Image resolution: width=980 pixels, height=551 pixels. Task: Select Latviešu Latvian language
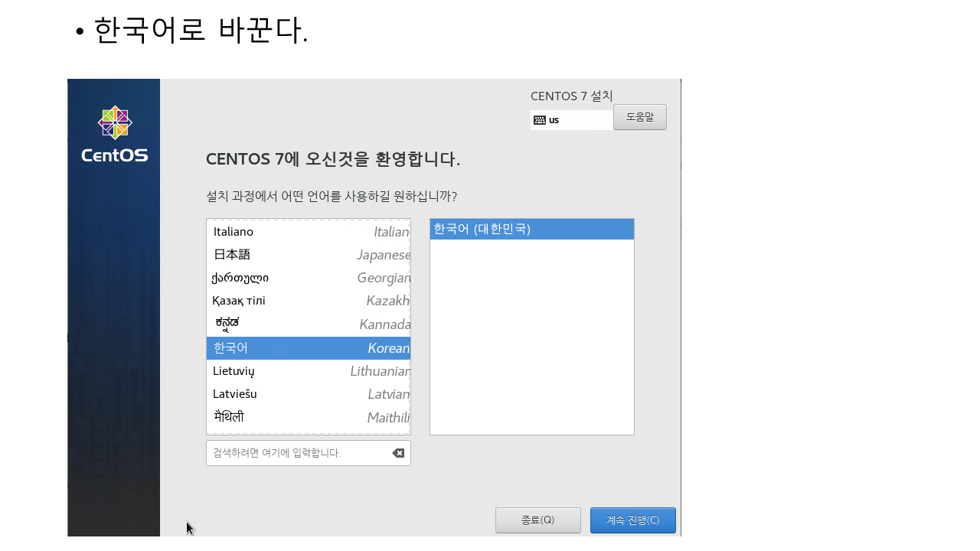[308, 394]
